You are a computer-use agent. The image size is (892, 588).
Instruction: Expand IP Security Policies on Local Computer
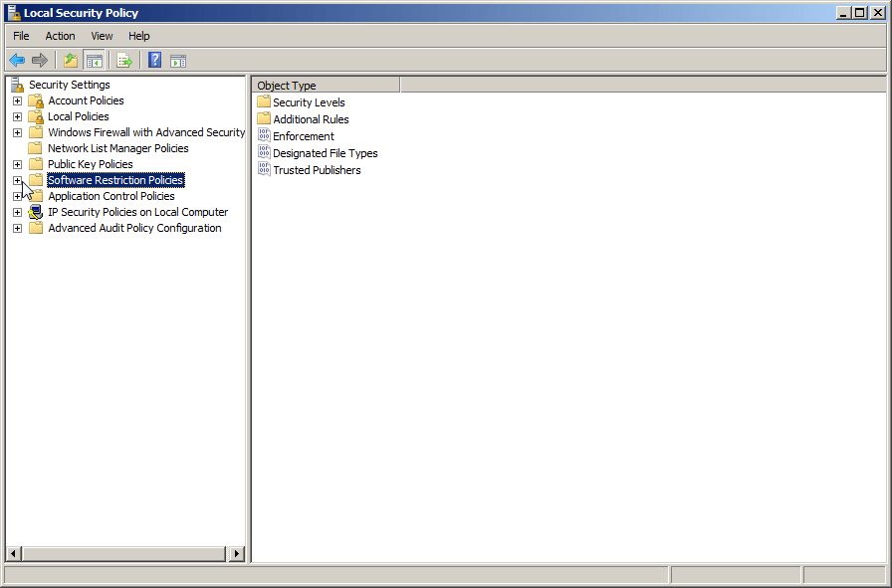pyautogui.click(x=18, y=212)
